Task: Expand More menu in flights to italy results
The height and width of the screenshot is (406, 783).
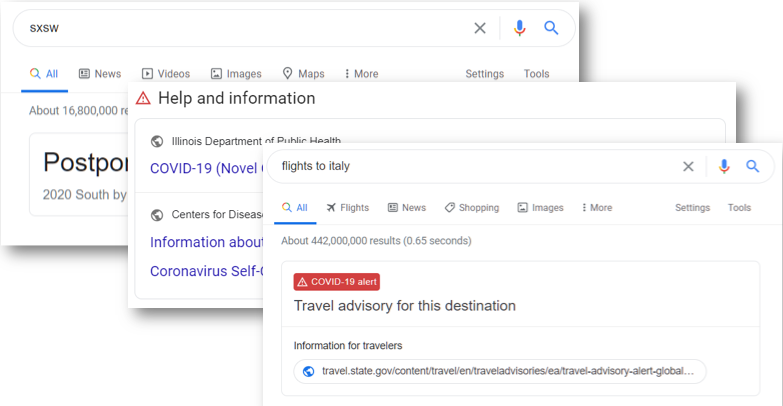Action: (597, 208)
